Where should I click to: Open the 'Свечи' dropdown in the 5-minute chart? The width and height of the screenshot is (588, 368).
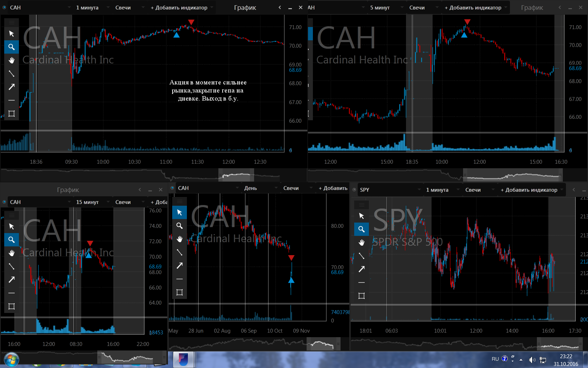(x=423, y=7)
